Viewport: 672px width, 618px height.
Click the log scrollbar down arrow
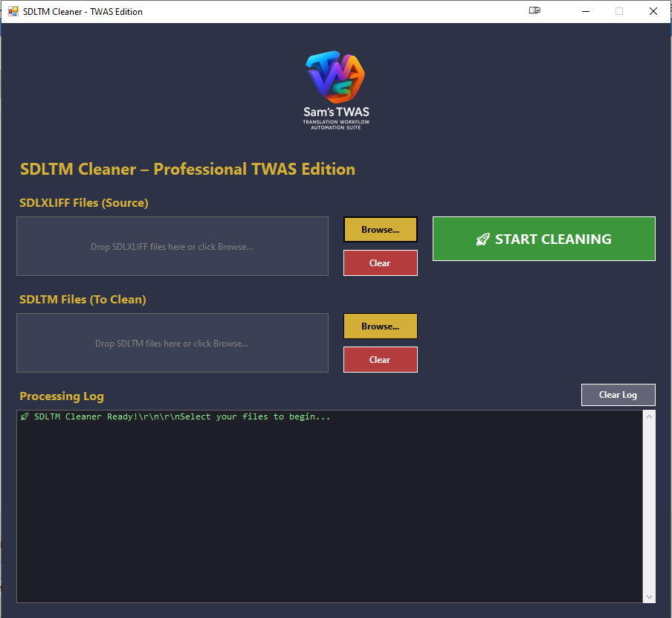(x=649, y=597)
